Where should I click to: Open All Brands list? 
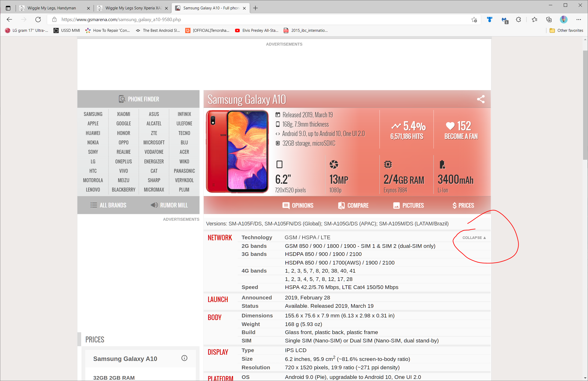pyautogui.click(x=108, y=205)
